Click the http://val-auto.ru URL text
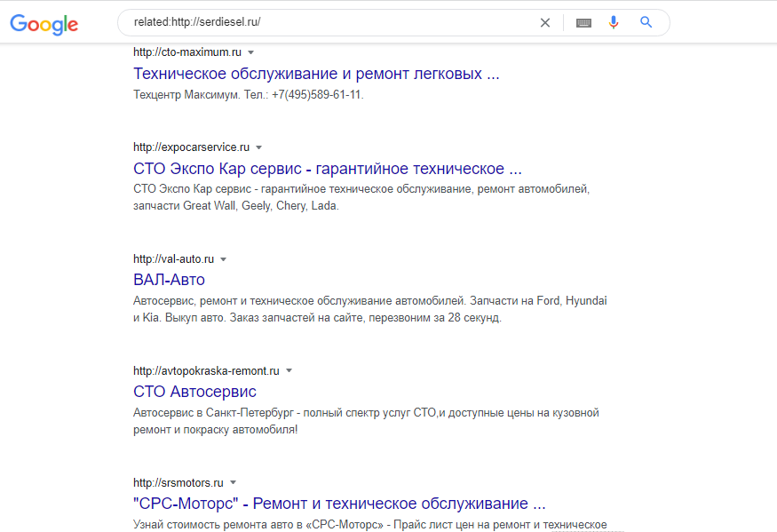 173,258
